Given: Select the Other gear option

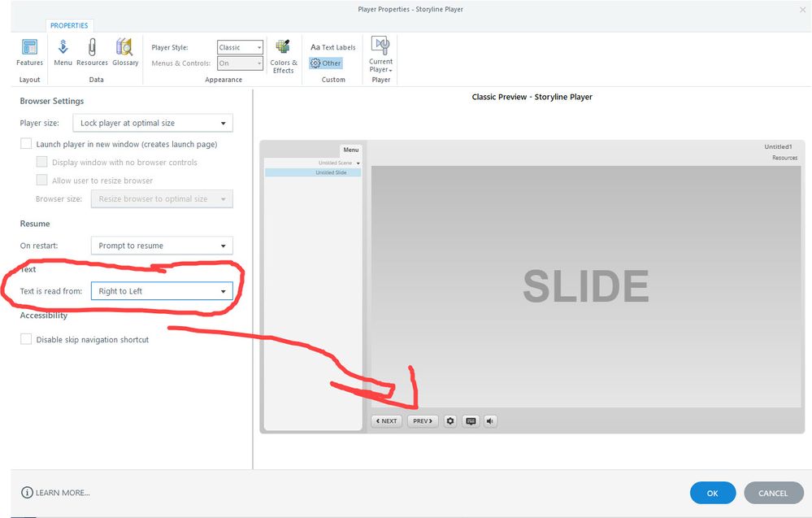Looking at the screenshot, I should (x=326, y=63).
